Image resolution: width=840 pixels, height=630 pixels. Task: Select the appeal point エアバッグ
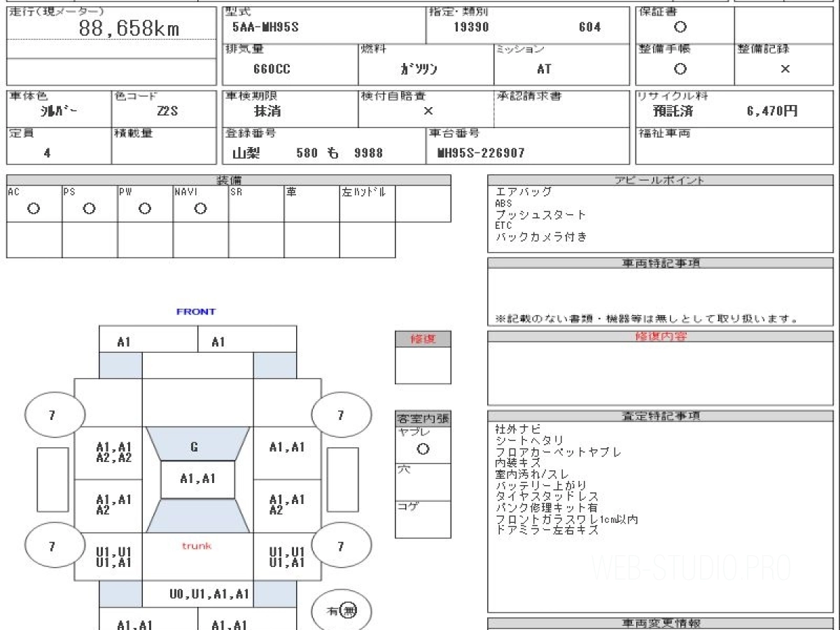pyautogui.click(x=524, y=191)
